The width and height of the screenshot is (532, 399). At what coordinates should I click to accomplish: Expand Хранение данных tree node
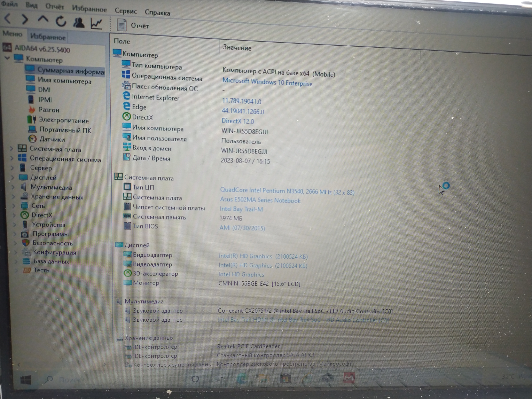pos(14,196)
